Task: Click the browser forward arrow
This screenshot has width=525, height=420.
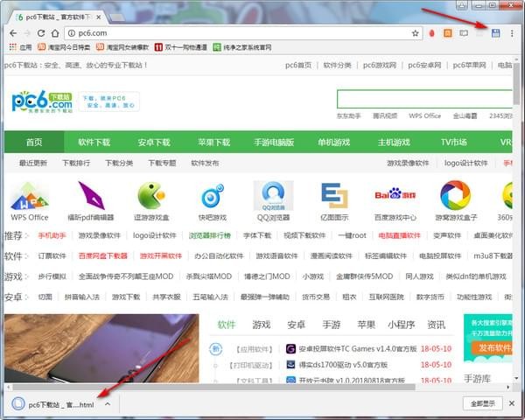Action: (27, 33)
